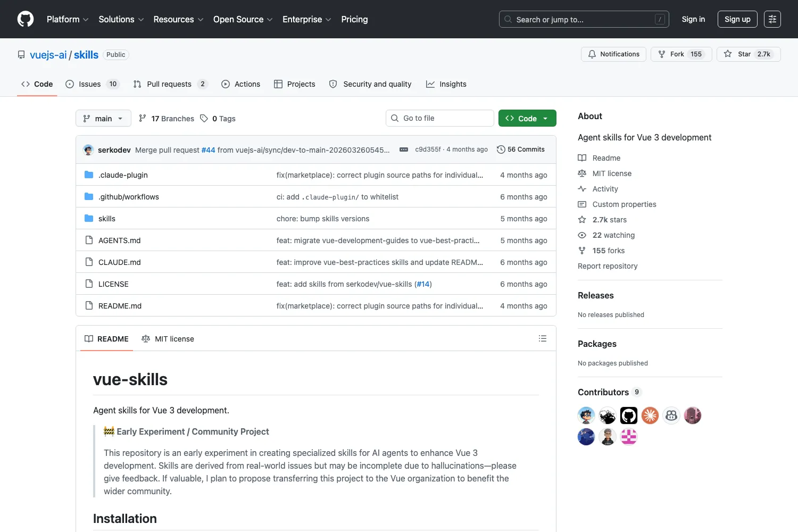Open the README.md file
This screenshot has width=798, height=532.
[x=120, y=306]
